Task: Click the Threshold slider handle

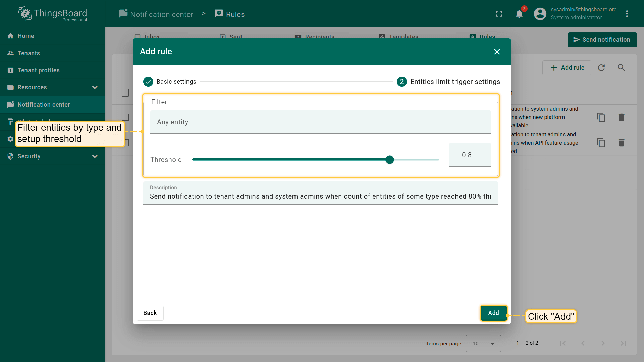Action: click(389, 160)
